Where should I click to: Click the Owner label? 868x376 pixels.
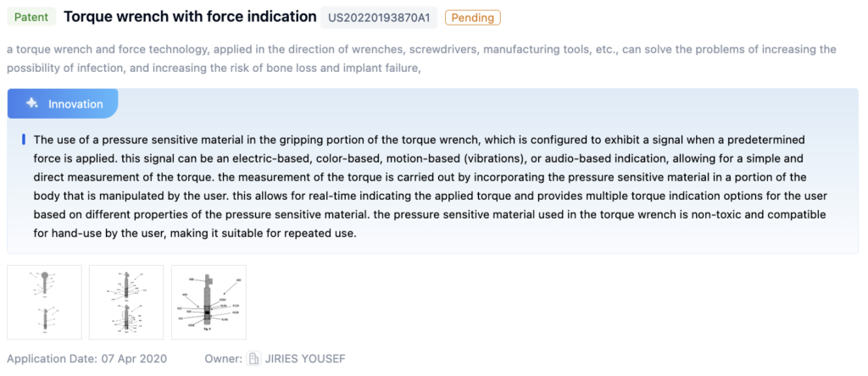point(223,359)
